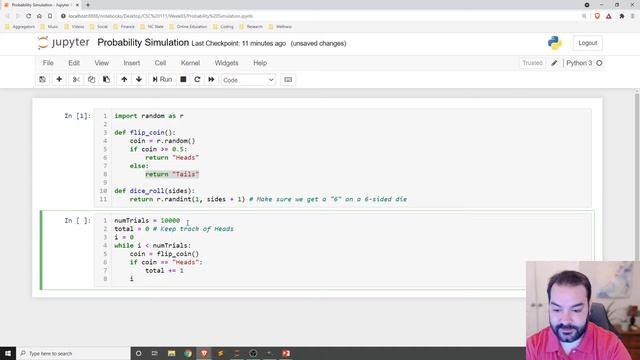Viewport: 640px width, 360px height.
Task: Click the browser address bar
Action: [x=318, y=16]
